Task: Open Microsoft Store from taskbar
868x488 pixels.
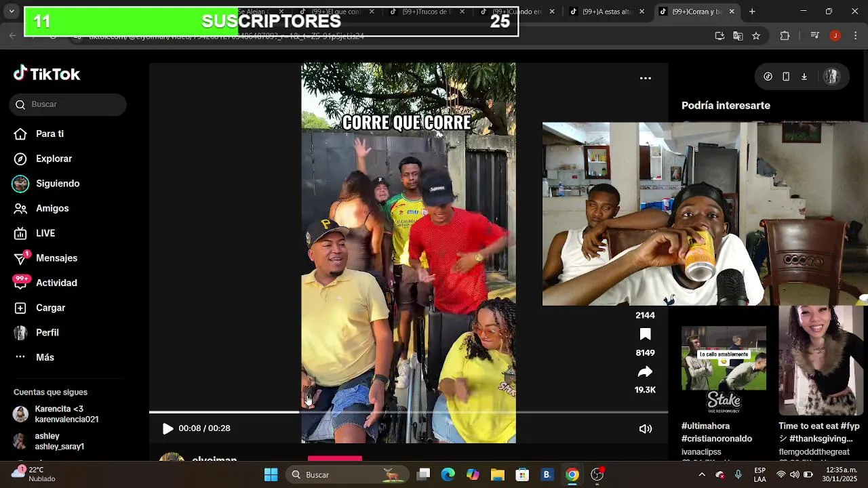Action: tap(522, 474)
